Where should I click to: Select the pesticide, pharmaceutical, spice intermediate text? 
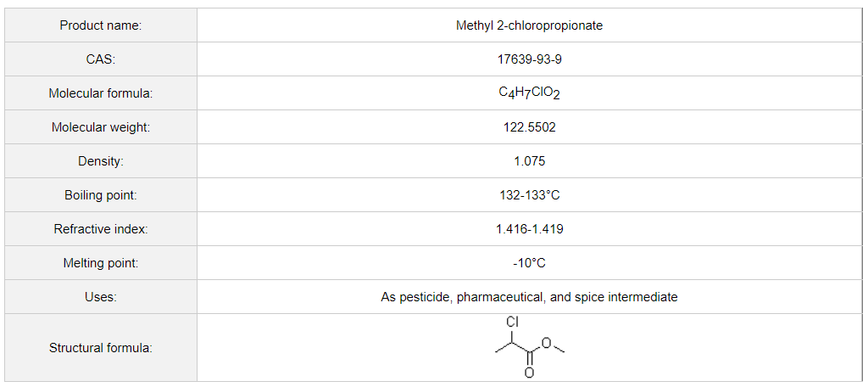coord(529,297)
